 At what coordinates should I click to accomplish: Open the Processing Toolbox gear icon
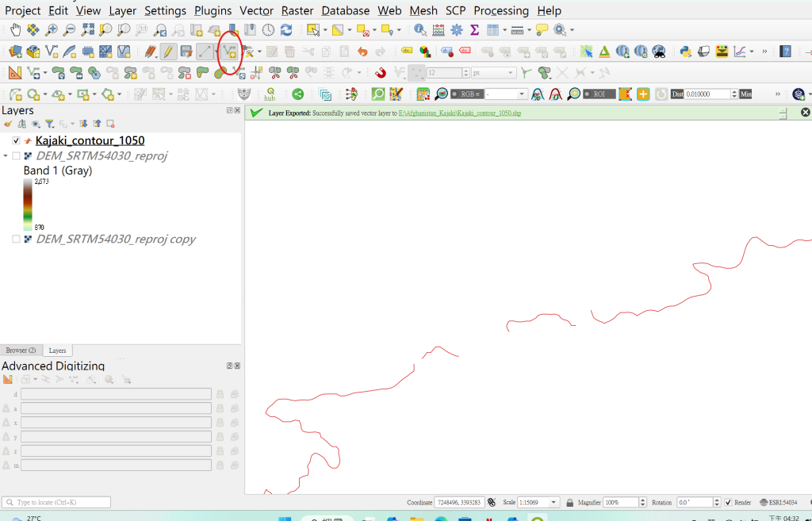[x=457, y=30]
